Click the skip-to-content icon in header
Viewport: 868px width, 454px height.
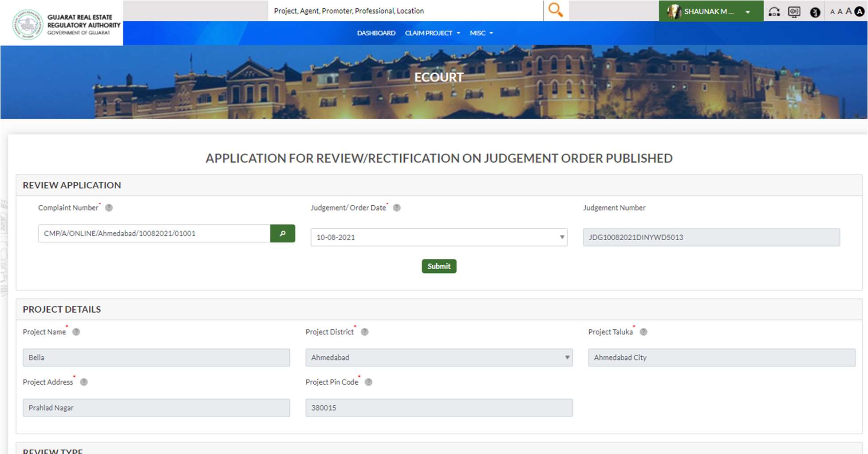coord(774,12)
